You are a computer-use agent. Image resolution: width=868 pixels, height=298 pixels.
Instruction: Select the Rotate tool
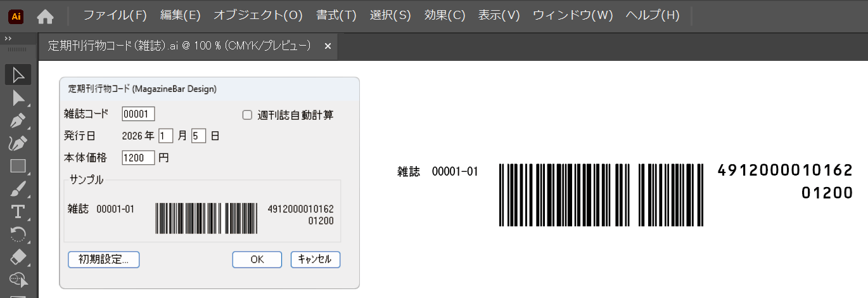[x=18, y=235]
